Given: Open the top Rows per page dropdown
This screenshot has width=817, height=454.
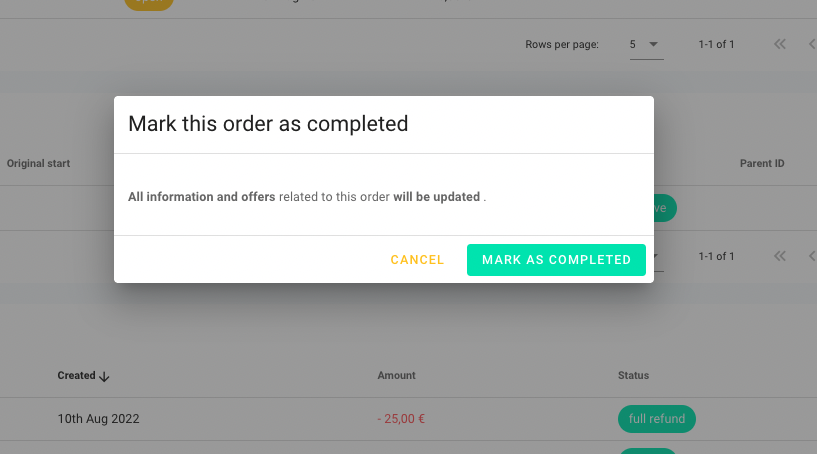Looking at the screenshot, I should click(646, 44).
